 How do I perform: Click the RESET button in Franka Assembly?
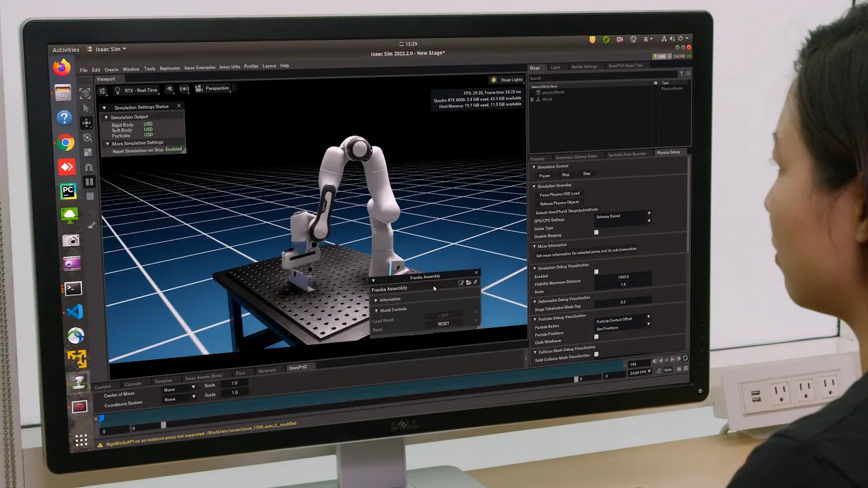click(443, 324)
